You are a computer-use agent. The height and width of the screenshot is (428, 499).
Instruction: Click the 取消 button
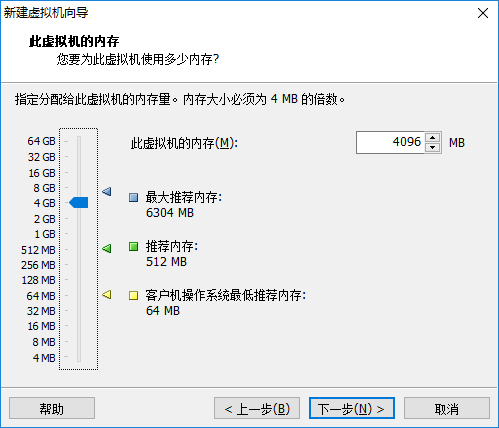(447, 408)
